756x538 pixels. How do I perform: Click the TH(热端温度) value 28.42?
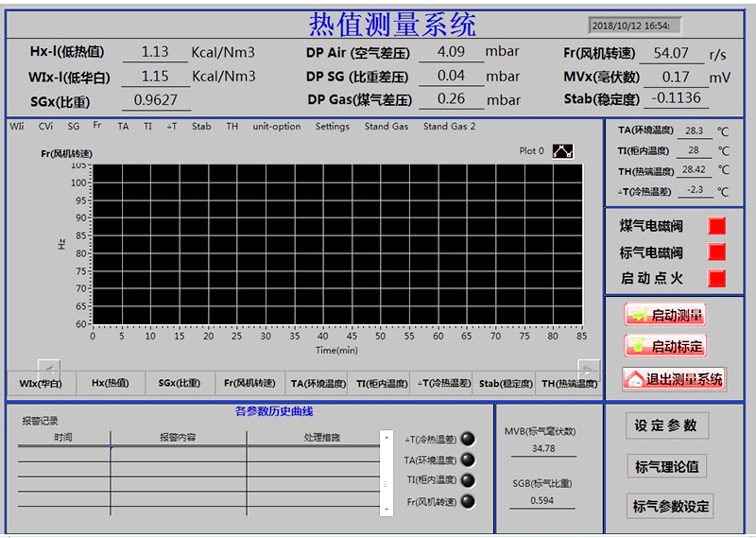click(x=695, y=170)
